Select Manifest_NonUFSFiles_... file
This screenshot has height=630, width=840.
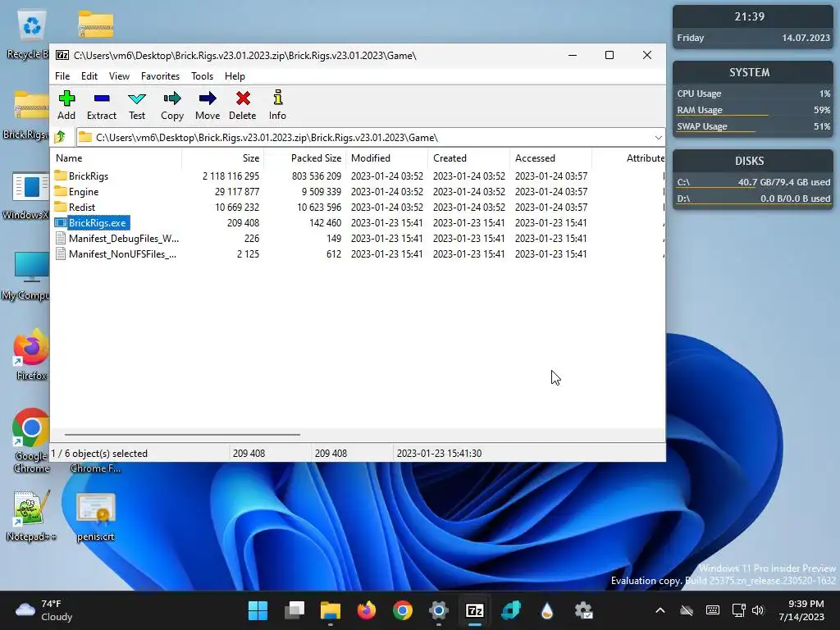click(122, 253)
